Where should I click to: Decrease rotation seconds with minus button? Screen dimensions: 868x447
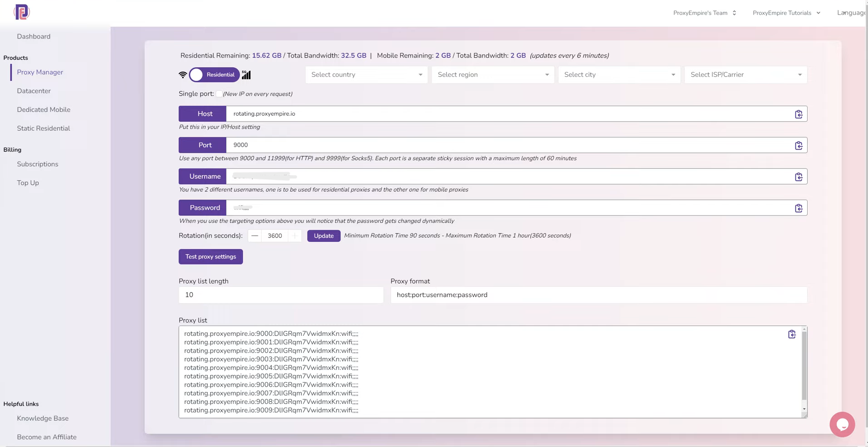255,236
